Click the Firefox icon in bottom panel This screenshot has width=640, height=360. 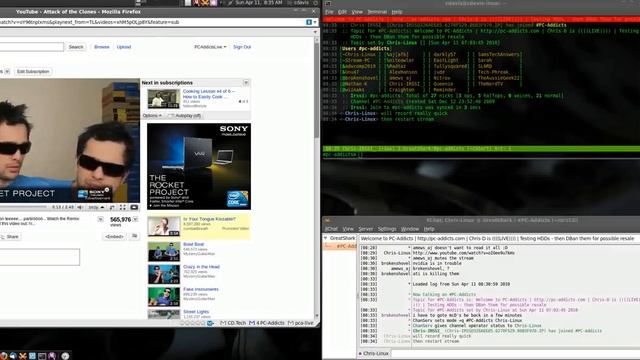pos(3,356)
